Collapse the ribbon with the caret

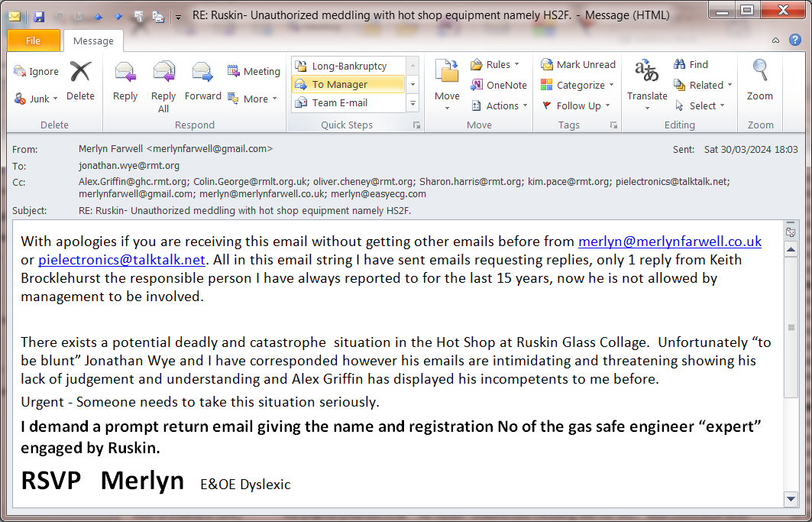click(775, 40)
